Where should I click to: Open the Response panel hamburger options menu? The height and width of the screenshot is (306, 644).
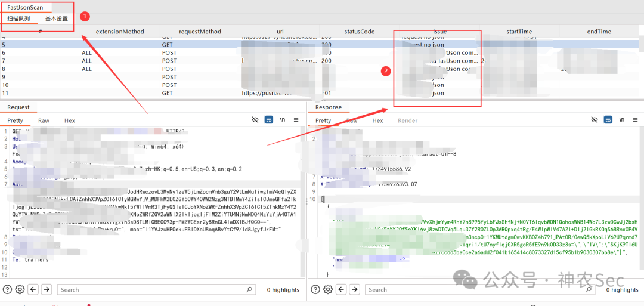pos(636,120)
